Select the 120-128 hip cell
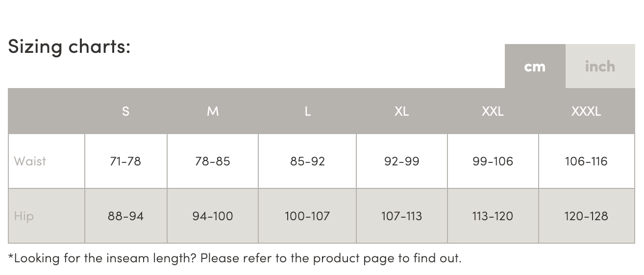Image resolution: width=644 pixels, height=275 pixels. click(x=586, y=216)
